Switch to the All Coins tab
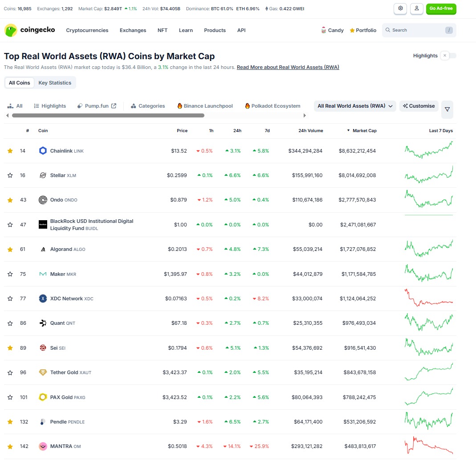Image resolution: width=476 pixels, height=460 pixels. pos(20,83)
